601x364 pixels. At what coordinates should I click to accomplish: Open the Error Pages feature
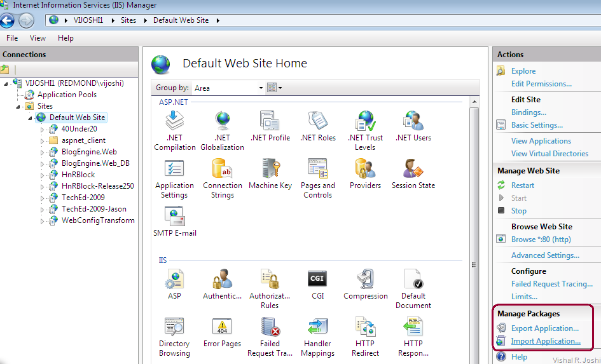click(x=222, y=327)
